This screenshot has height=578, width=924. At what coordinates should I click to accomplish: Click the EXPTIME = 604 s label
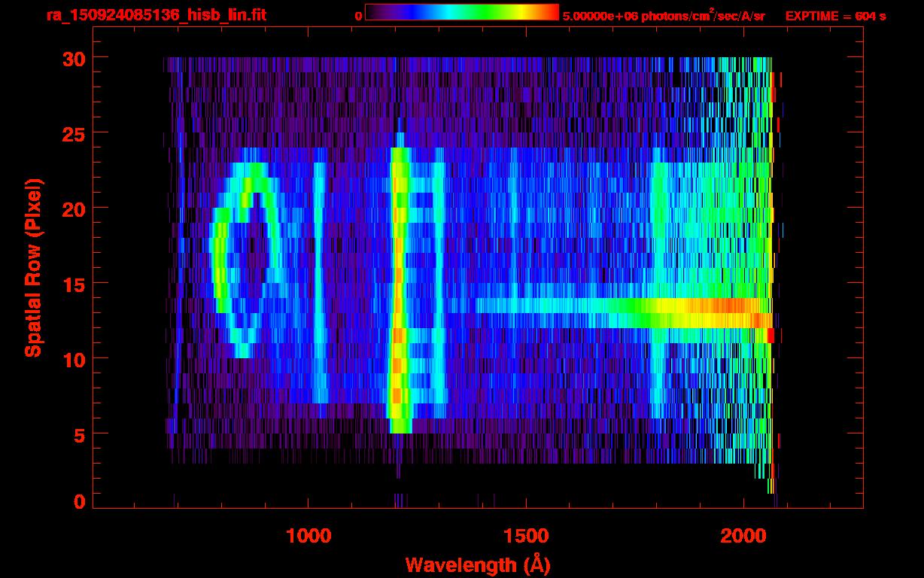835,16
